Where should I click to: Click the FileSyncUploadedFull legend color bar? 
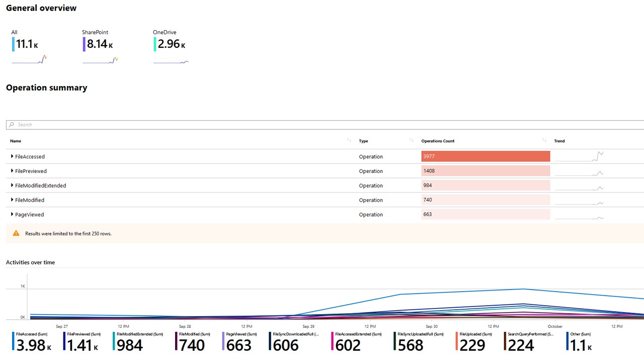click(395, 341)
